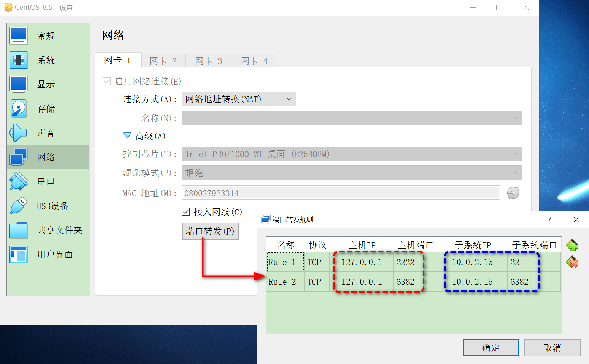Close the 端口转发规则 dialog
The width and height of the screenshot is (589, 364).
(x=576, y=219)
